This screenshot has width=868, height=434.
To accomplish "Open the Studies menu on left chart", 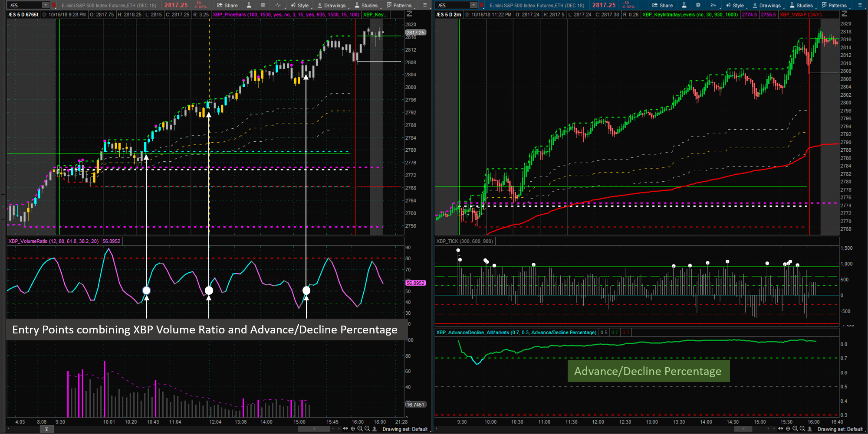I will point(366,5).
